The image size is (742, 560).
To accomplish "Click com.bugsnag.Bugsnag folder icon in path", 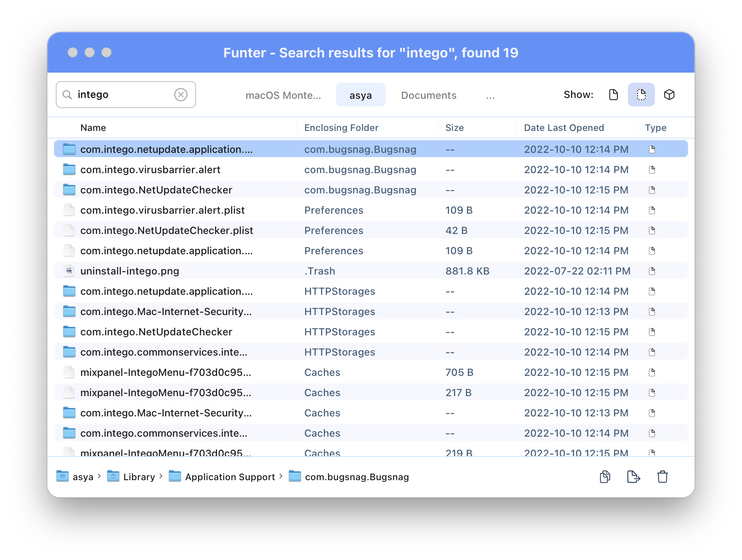I will (x=295, y=476).
